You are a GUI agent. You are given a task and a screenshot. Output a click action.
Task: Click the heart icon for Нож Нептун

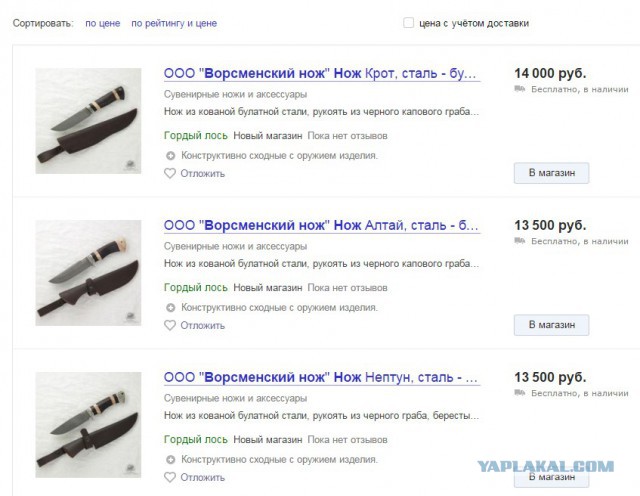tap(170, 477)
